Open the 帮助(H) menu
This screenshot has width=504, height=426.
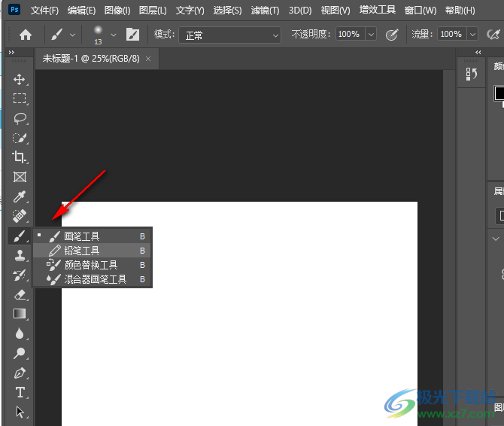460,11
